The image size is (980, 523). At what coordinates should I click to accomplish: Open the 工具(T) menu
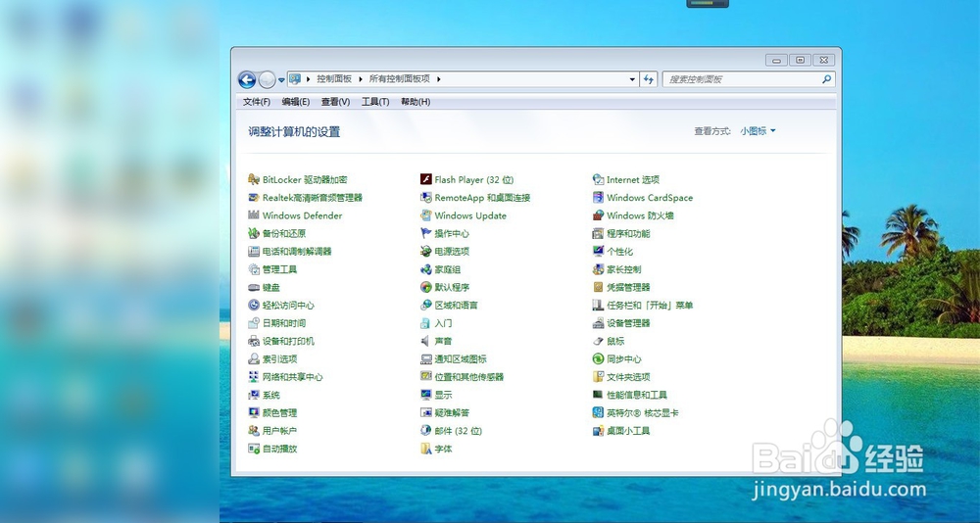(375, 102)
